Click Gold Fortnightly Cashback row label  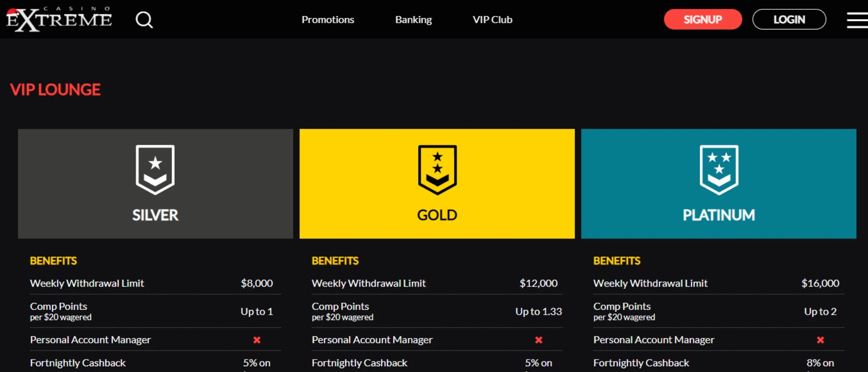tap(360, 363)
